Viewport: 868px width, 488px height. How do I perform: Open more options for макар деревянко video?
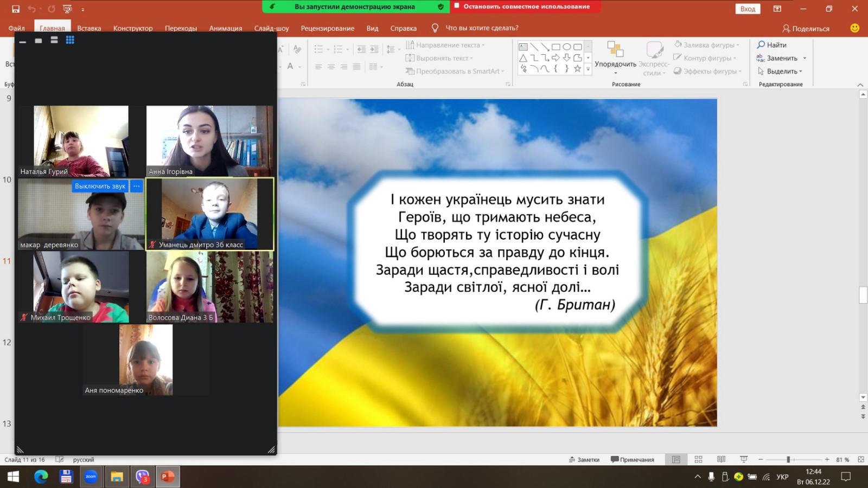137,186
